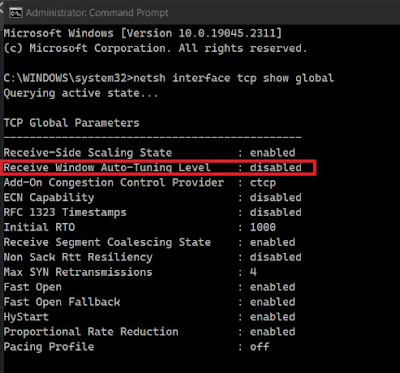This screenshot has width=400, height=373.
Task: Click the netsh interface tcp show global command
Action: coord(233,78)
